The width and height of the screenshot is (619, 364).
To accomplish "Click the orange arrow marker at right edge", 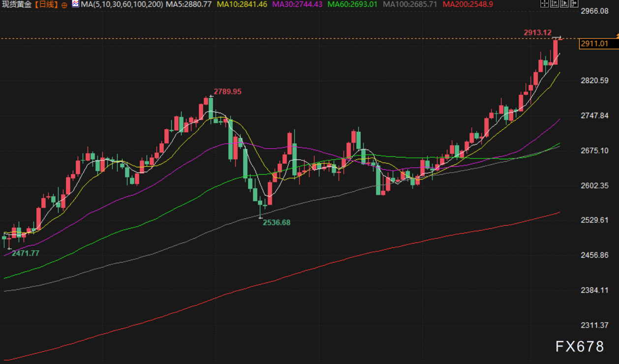I will click(x=617, y=35).
